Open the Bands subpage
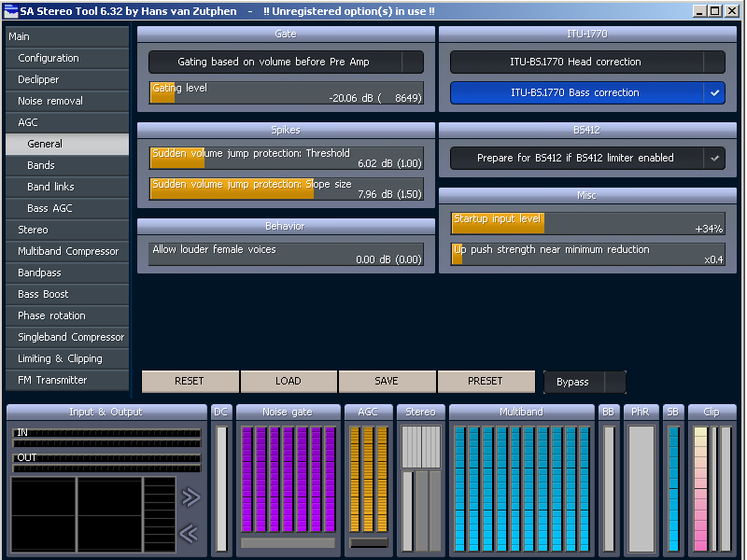The image size is (747, 560). coord(67,165)
